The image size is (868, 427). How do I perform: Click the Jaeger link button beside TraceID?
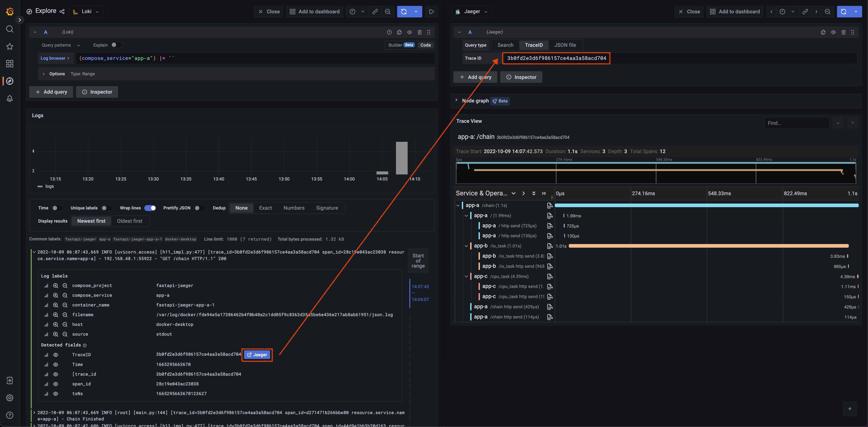(257, 355)
